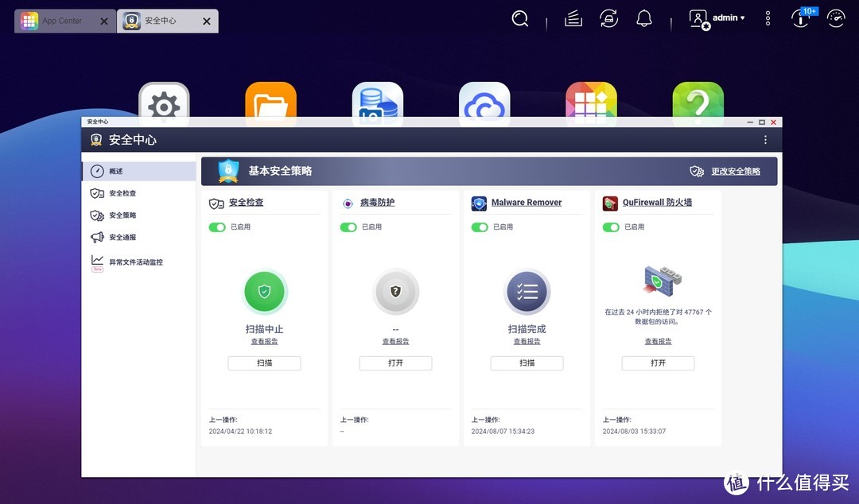Open the 安全通报 megaphone section

coord(120,237)
